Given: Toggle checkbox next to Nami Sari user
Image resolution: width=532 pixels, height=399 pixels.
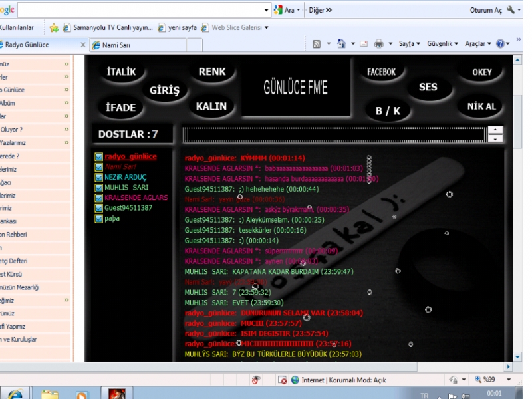Looking at the screenshot, I should tap(98, 167).
